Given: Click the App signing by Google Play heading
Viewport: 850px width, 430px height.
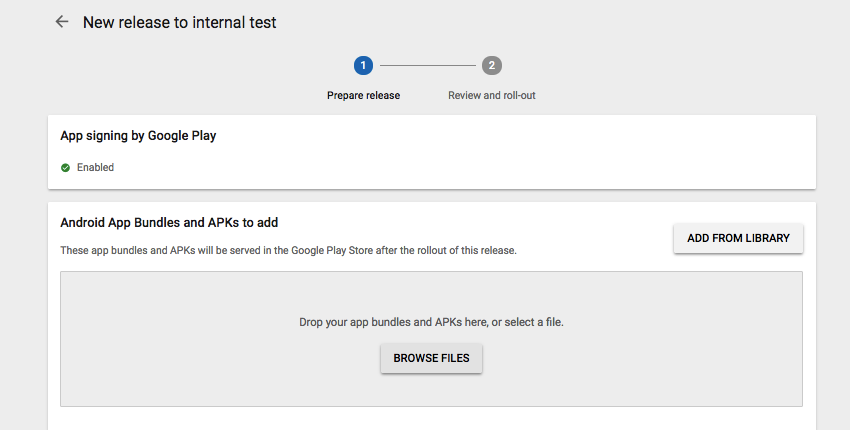Looking at the screenshot, I should 138,136.
